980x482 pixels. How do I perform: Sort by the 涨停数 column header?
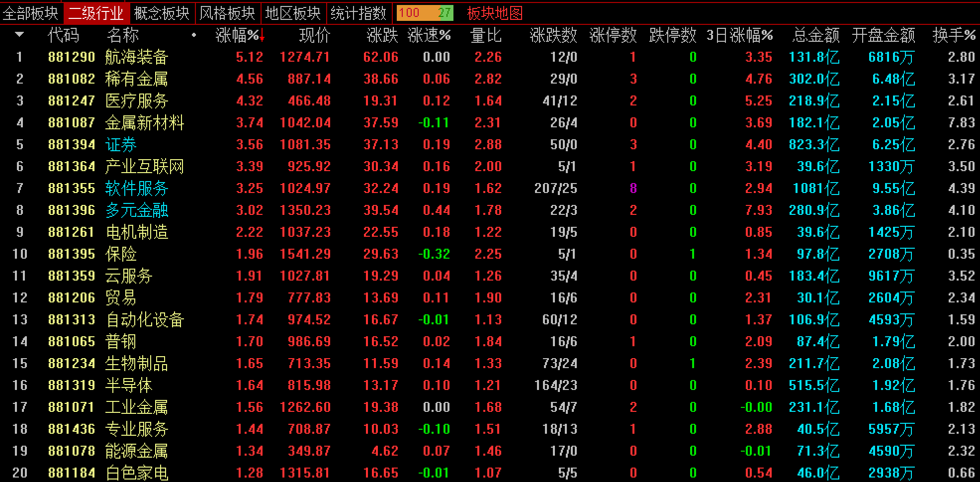click(x=613, y=35)
